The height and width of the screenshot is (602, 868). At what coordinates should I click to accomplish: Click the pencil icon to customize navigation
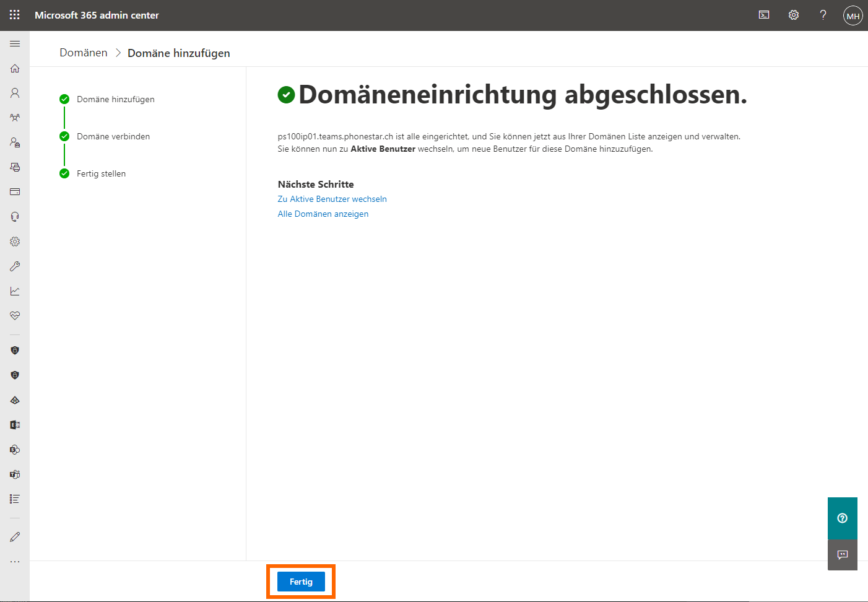[15, 537]
